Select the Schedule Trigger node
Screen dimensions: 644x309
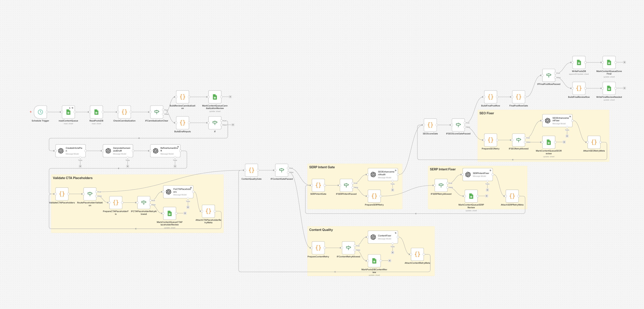40,112
